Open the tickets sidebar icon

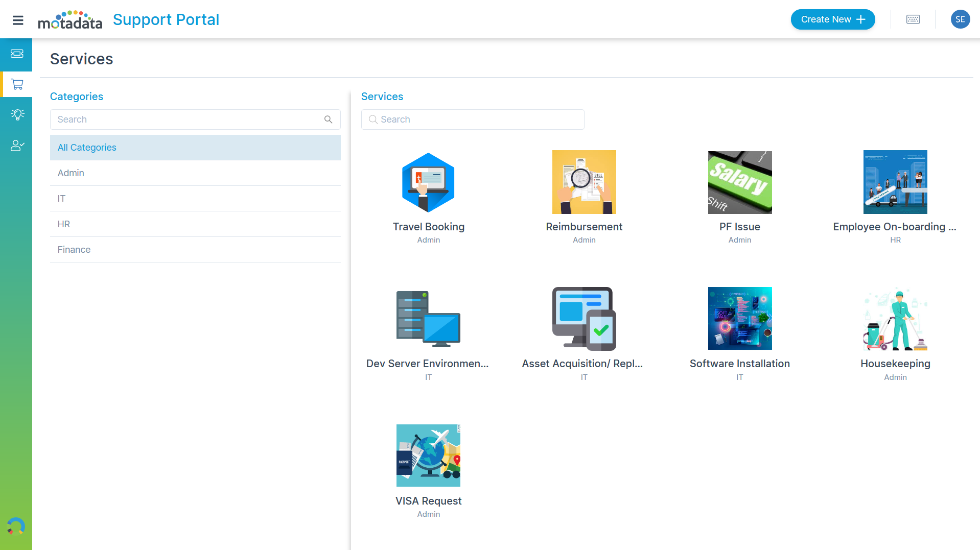point(17,54)
